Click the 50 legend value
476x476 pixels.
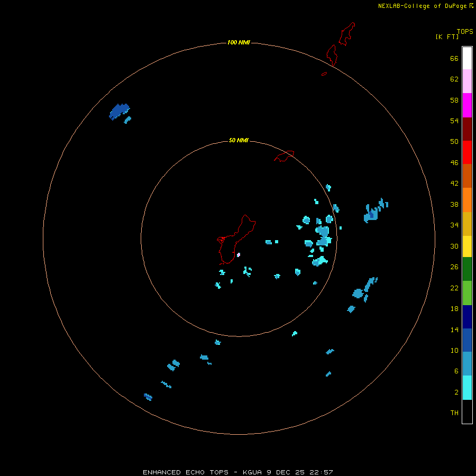(x=454, y=141)
